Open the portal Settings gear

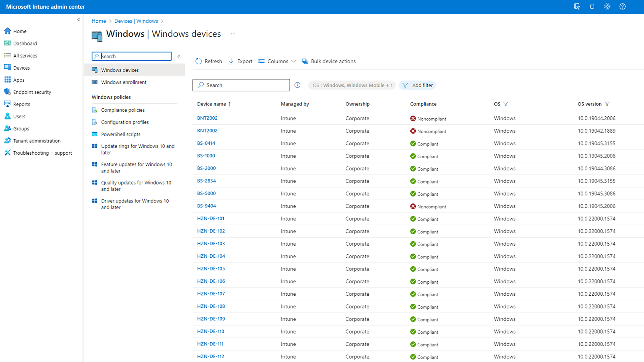[607, 7]
